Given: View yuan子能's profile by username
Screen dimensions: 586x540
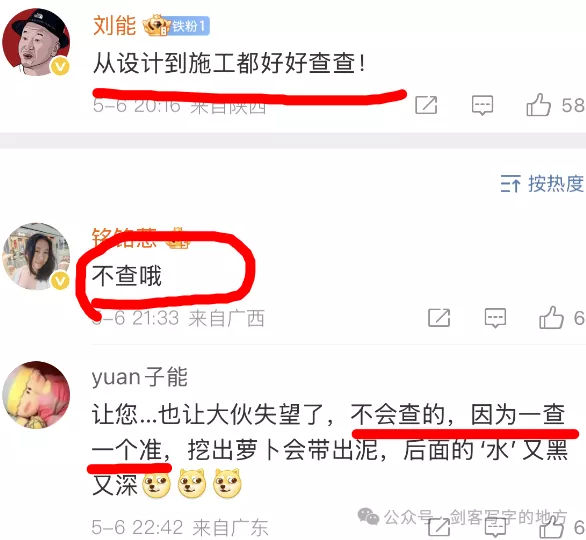Looking at the screenshot, I should pyautogui.click(x=140, y=377).
